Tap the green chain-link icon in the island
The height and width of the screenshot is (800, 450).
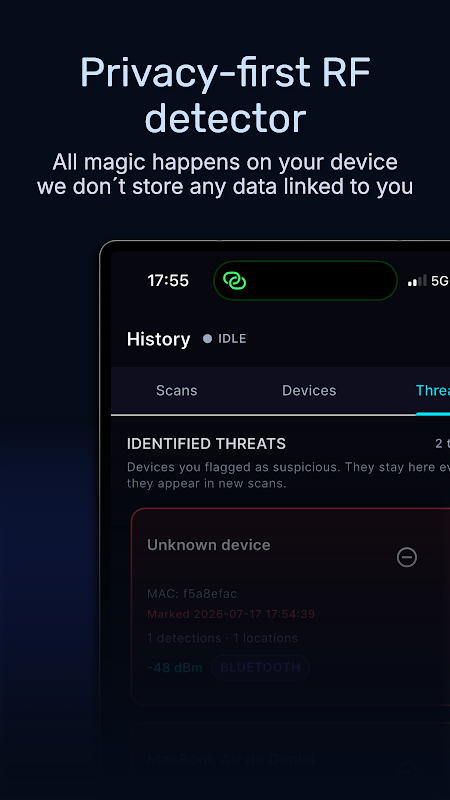coord(235,280)
